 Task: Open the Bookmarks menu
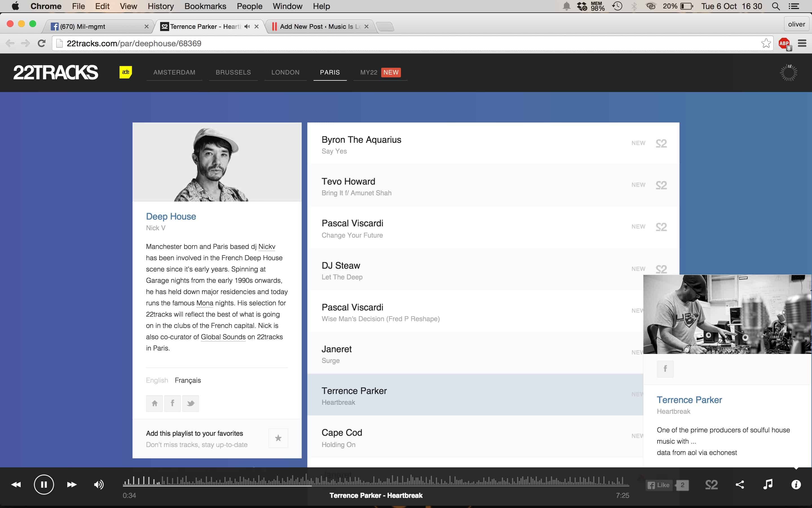(205, 6)
